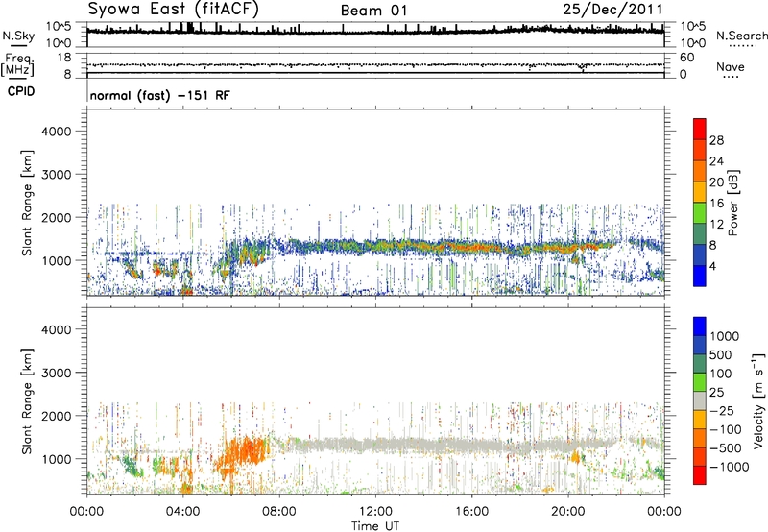This screenshot has height=532, width=768.
Task: Click the 20:00 time tick label
Action: tap(568, 512)
